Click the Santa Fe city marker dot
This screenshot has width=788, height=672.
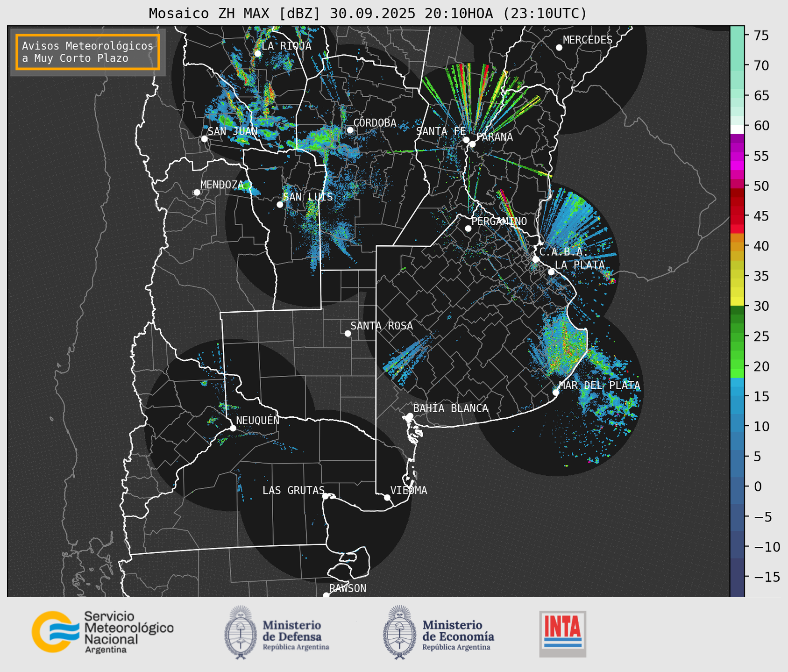(x=466, y=140)
